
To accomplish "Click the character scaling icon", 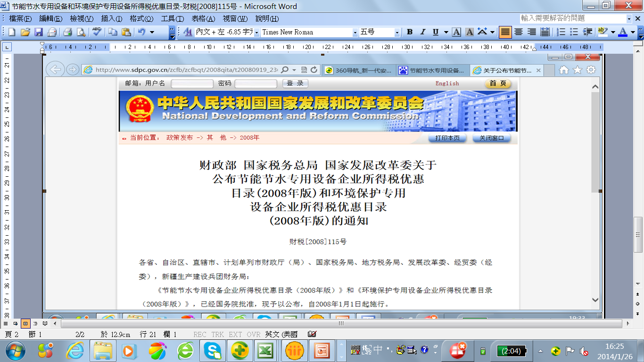I will click(482, 32).
